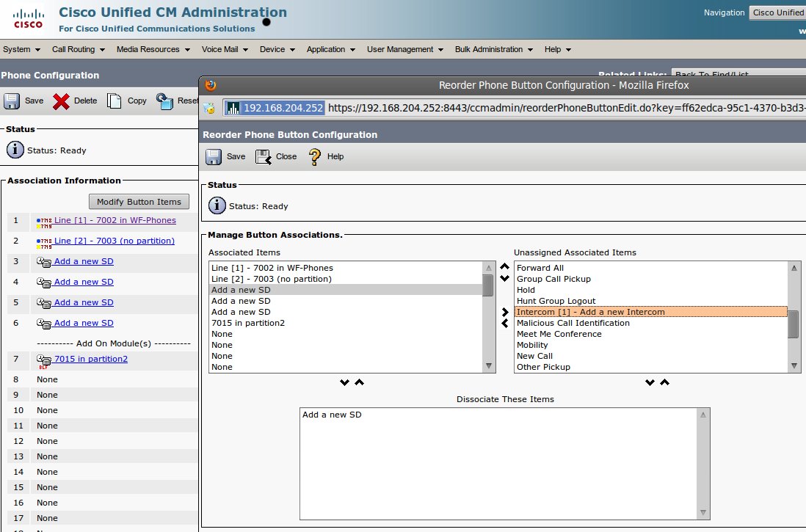
Task: Move selected associated item down arrow
Action: (505, 278)
